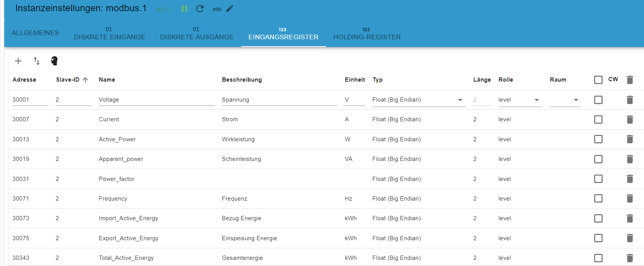Click the import/export arrows icon

tap(37, 61)
